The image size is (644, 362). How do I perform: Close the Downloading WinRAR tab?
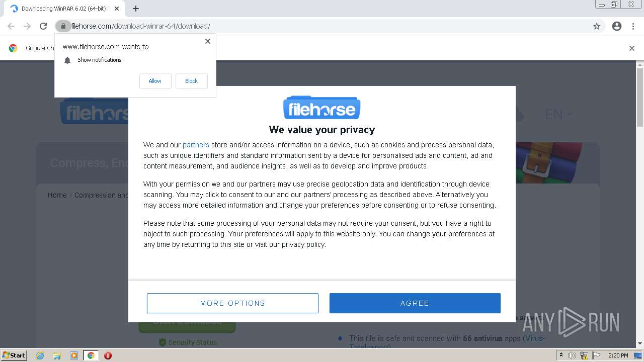117,9
